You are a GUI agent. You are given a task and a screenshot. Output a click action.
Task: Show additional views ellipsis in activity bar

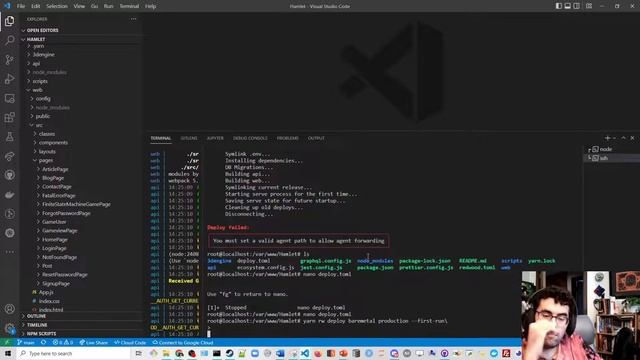coord(9,252)
